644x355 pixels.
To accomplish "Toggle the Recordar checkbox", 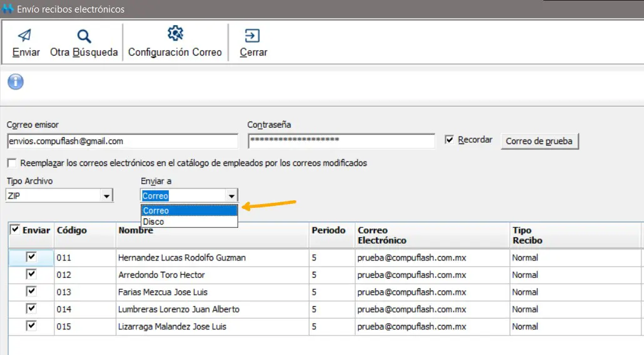I will (x=450, y=140).
